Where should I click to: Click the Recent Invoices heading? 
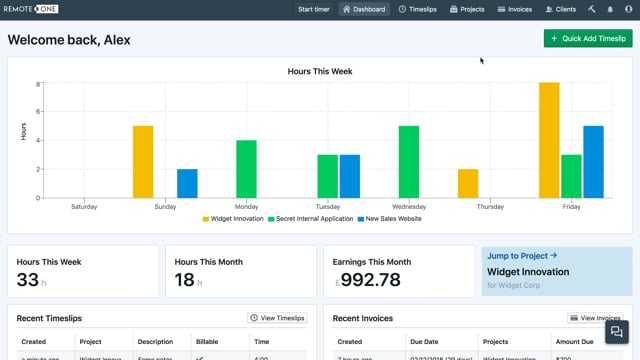362,318
